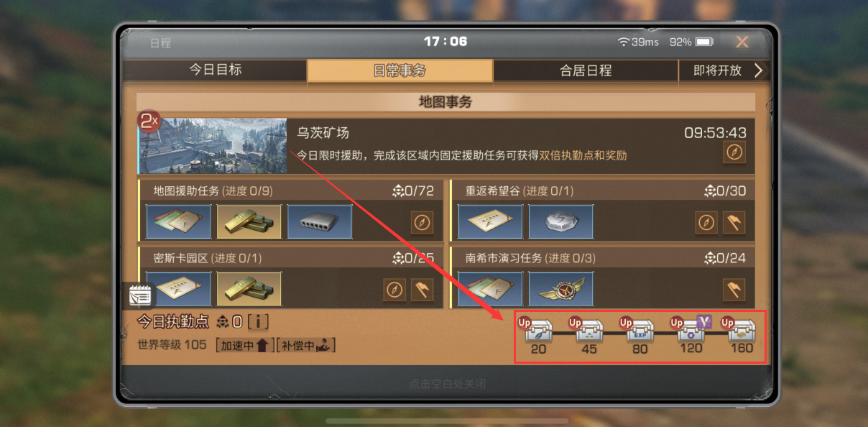Open the 即将开放 tab
The height and width of the screenshot is (427, 868).
(717, 70)
